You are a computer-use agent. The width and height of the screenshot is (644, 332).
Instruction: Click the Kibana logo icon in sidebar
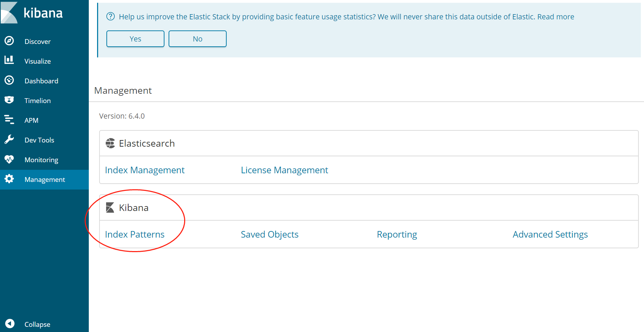[x=9, y=13]
